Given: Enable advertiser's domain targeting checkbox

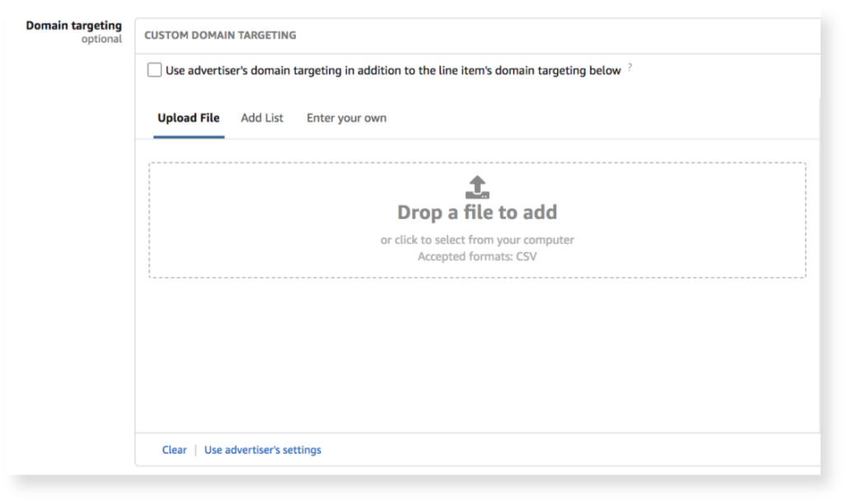Looking at the screenshot, I should [x=154, y=70].
